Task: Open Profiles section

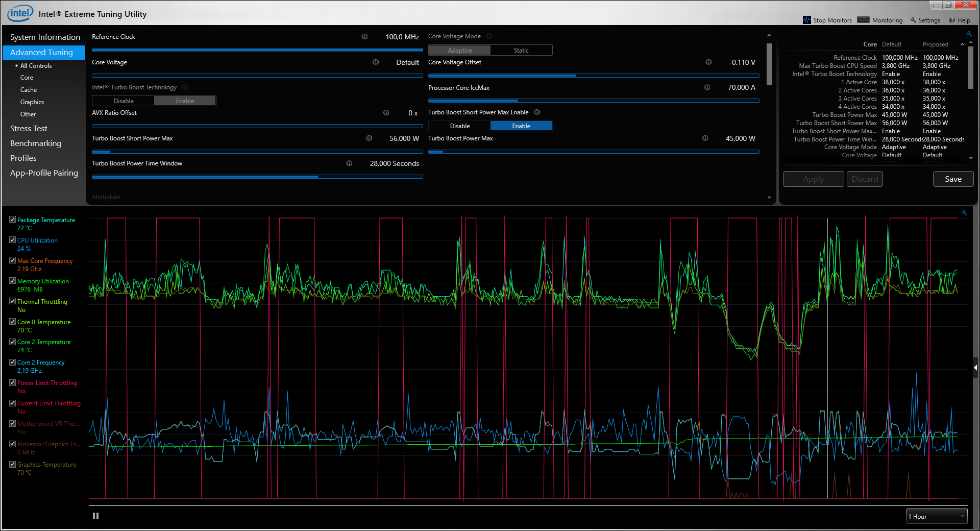Action: coord(23,158)
